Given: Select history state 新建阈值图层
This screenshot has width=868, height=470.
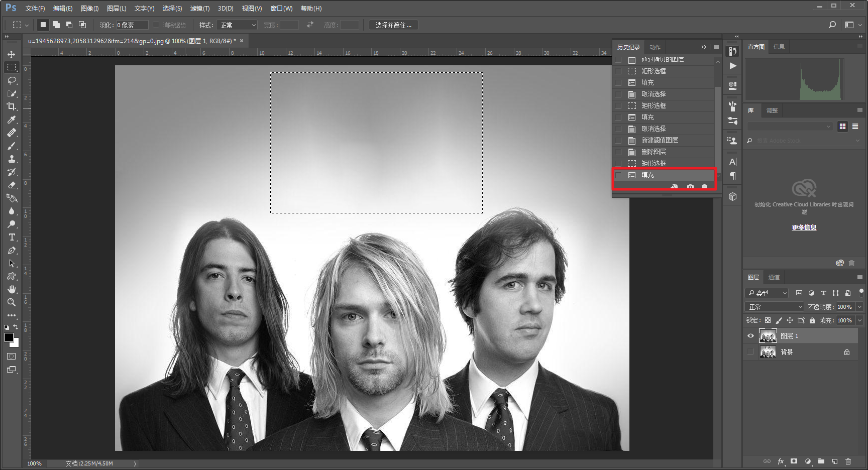Looking at the screenshot, I should [x=664, y=140].
